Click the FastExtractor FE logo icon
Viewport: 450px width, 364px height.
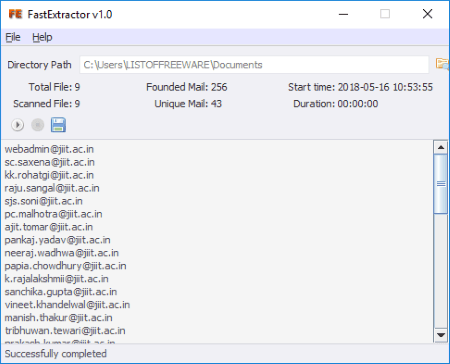click(x=15, y=14)
